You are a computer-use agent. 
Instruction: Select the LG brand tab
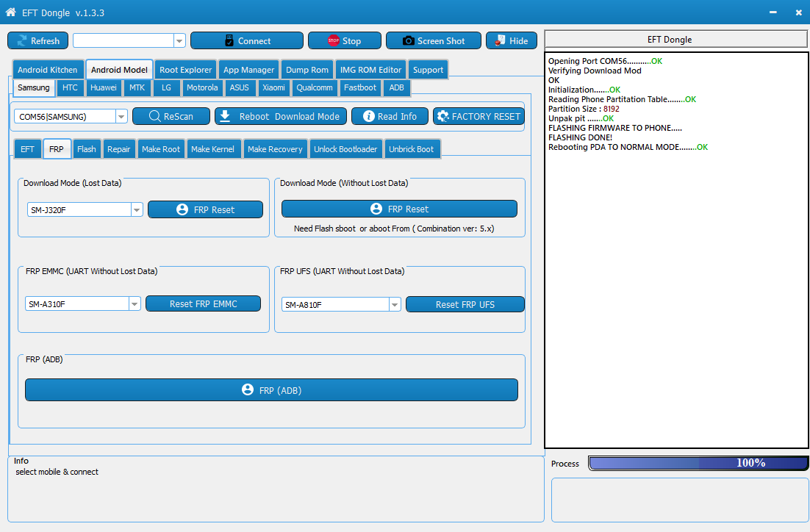pos(166,87)
